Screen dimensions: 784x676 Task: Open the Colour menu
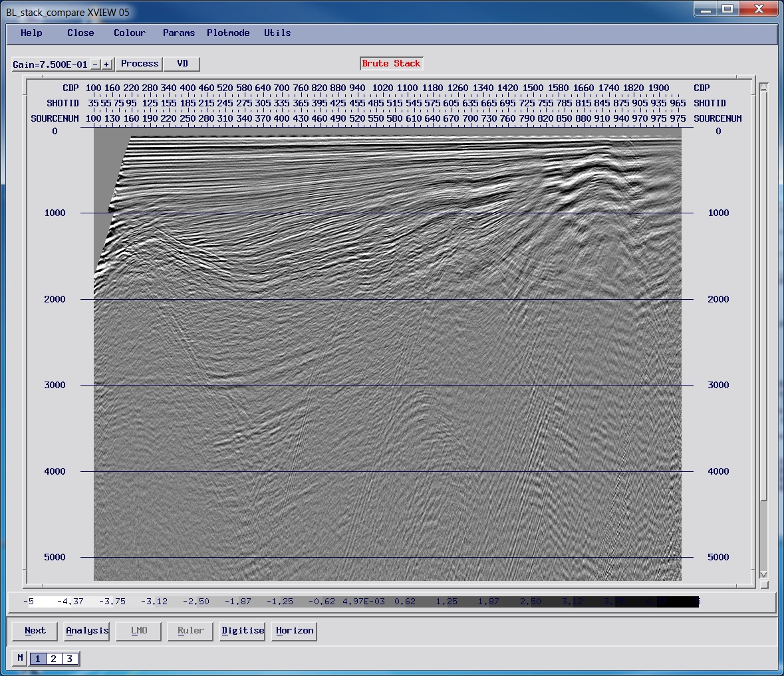(x=129, y=33)
